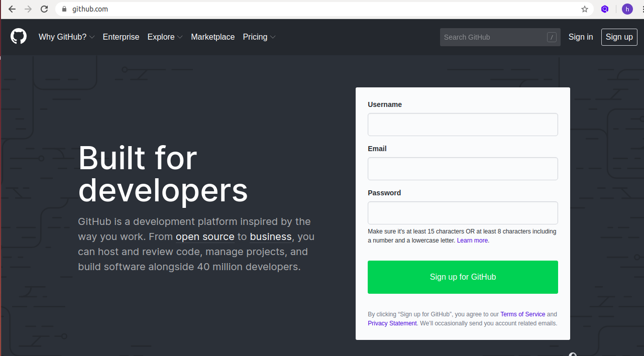Viewport: 644px width, 356px height.
Task: Click the Sign in link
Action: pos(581,37)
